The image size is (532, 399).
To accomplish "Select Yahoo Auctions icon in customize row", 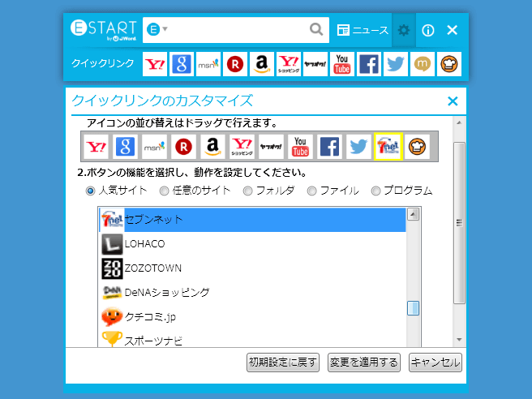I will [271, 147].
